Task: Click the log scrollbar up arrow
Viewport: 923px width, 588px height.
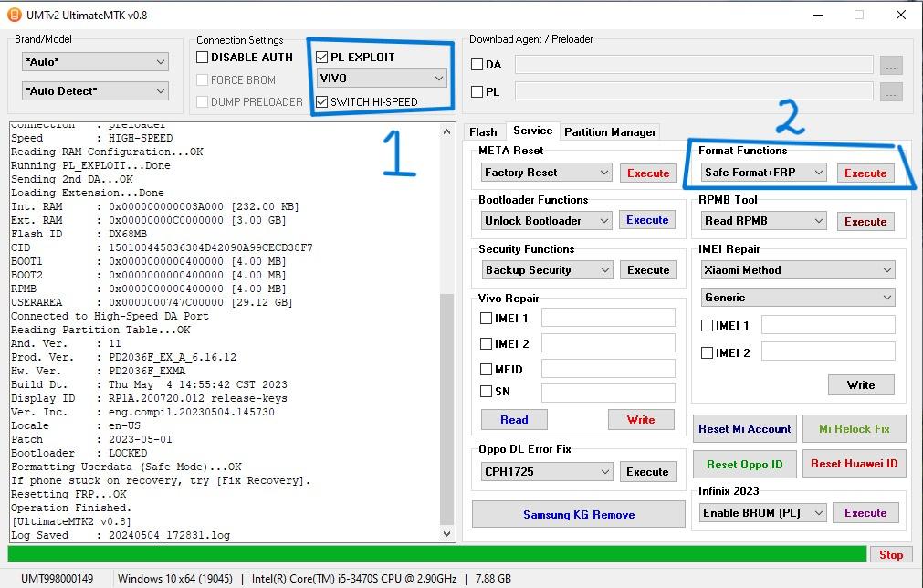Action: 446,131
